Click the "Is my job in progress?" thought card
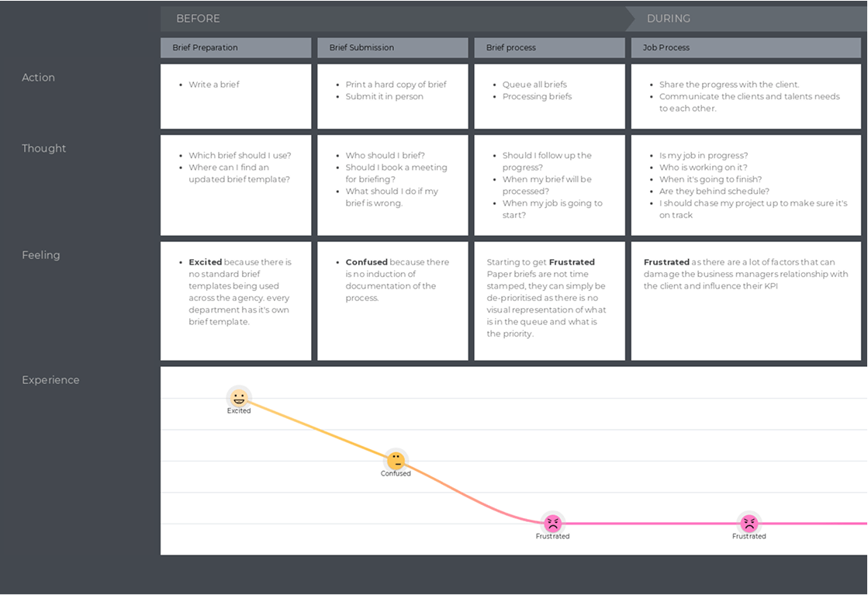 (745, 185)
